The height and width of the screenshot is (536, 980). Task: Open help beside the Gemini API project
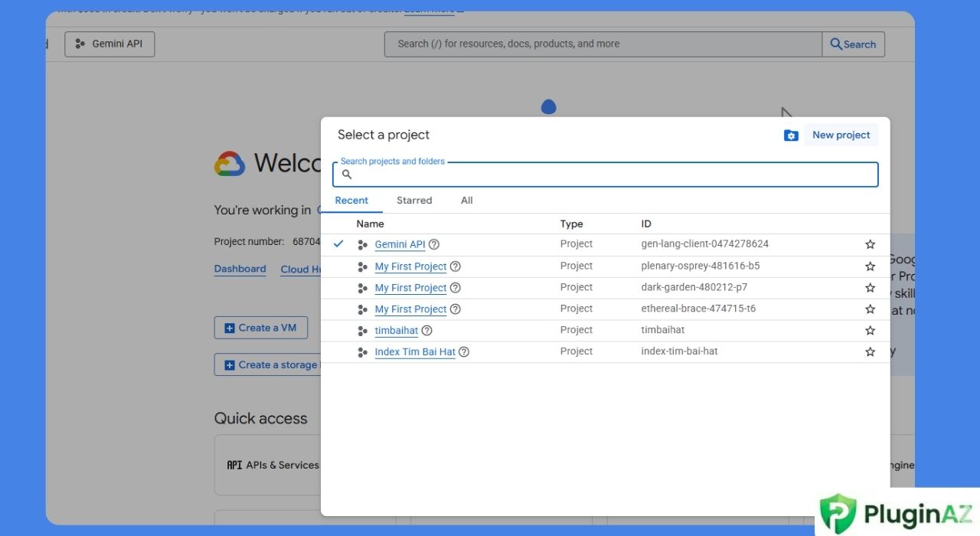[x=433, y=244]
